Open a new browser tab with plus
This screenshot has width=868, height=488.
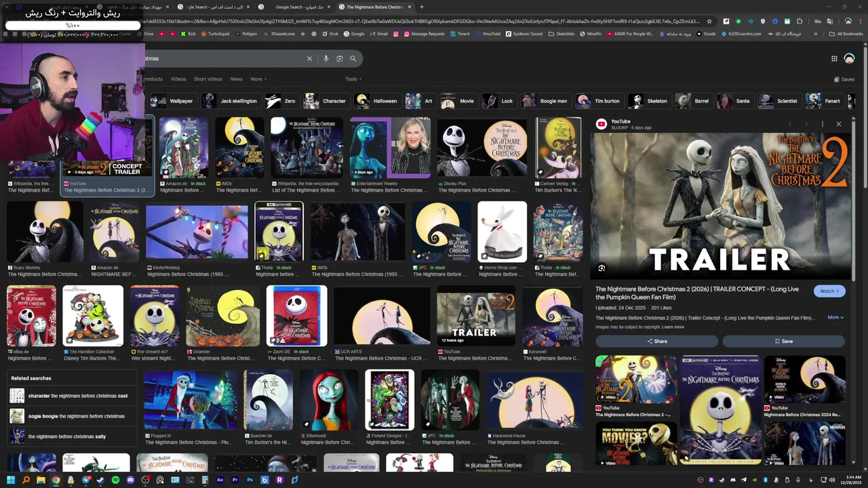[422, 7]
